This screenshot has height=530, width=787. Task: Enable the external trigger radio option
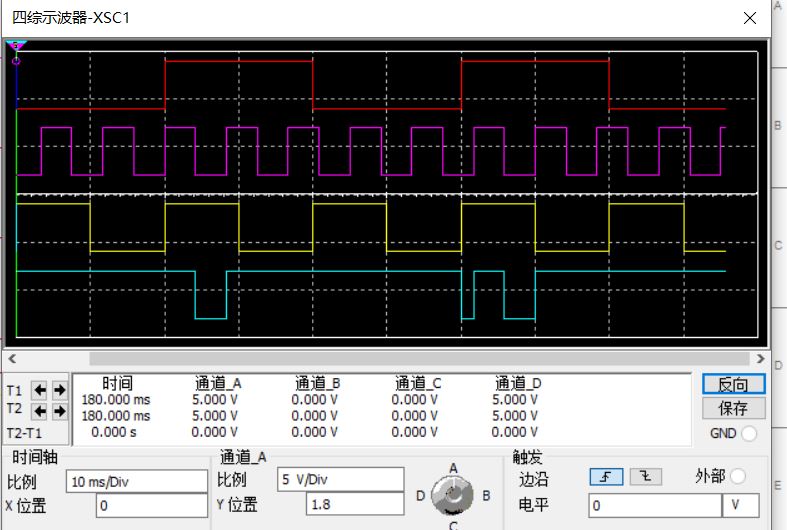738,477
